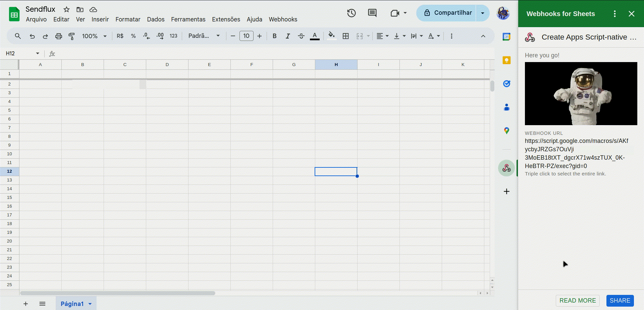This screenshot has width=644, height=310.
Task: Format as percent
Action: pos(133,36)
